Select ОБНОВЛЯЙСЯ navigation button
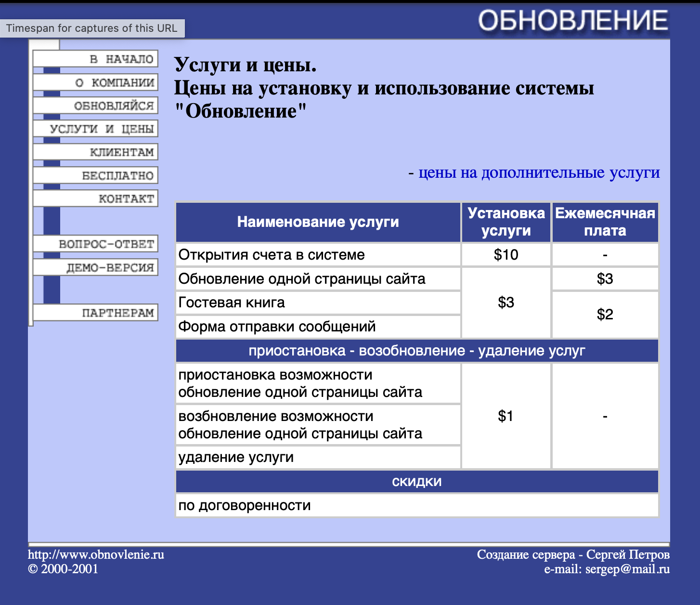The height and width of the screenshot is (605, 700). pyautogui.click(x=95, y=105)
